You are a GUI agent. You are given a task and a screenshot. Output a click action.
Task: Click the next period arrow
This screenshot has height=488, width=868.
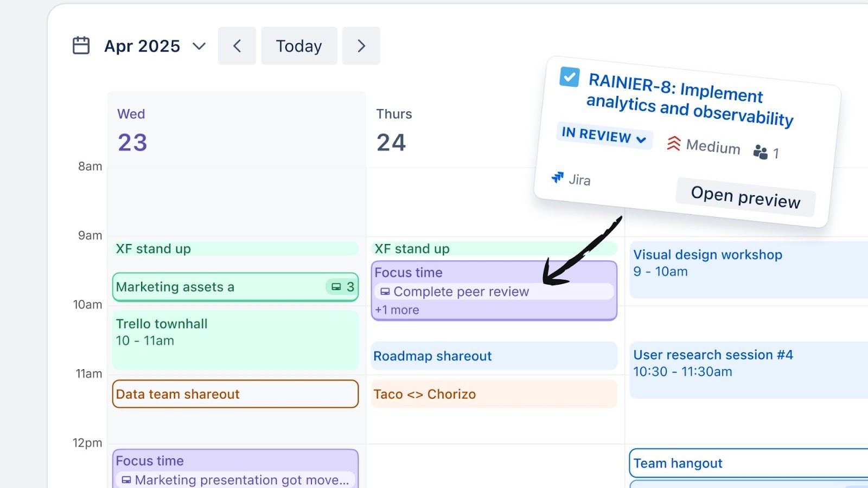tap(361, 46)
